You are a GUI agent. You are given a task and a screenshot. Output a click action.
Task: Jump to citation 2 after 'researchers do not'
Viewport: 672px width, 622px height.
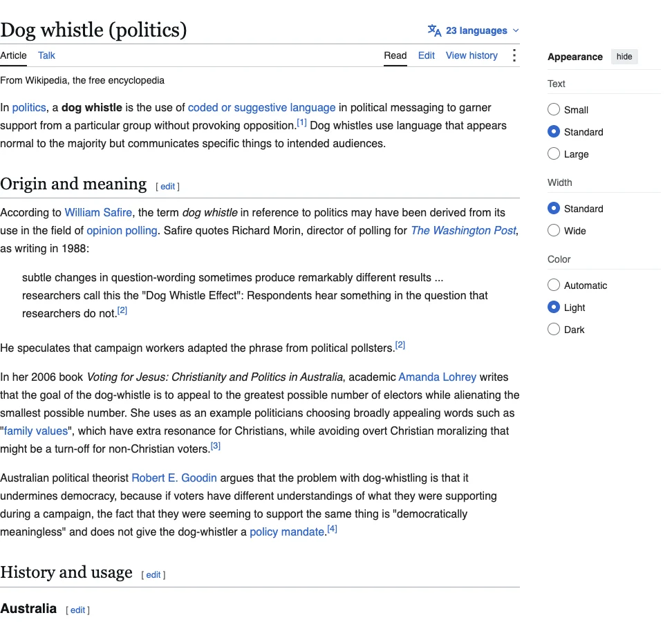[x=122, y=310]
